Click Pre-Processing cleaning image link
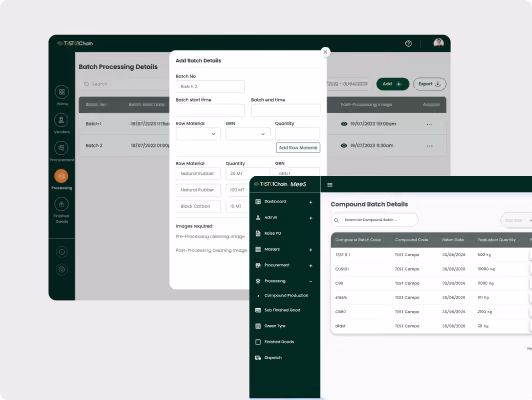The width and height of the screenshot is (532, 400). [x=210, y=236]
